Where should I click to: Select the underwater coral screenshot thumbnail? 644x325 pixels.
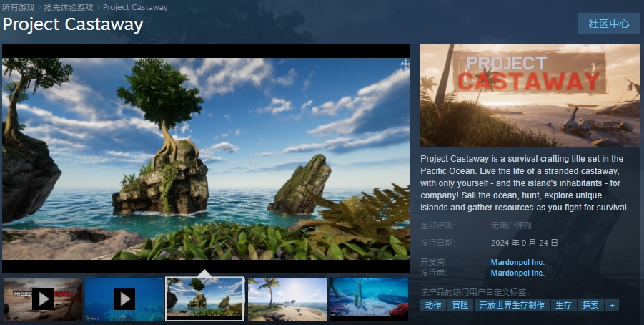click(x=369, y=299)
